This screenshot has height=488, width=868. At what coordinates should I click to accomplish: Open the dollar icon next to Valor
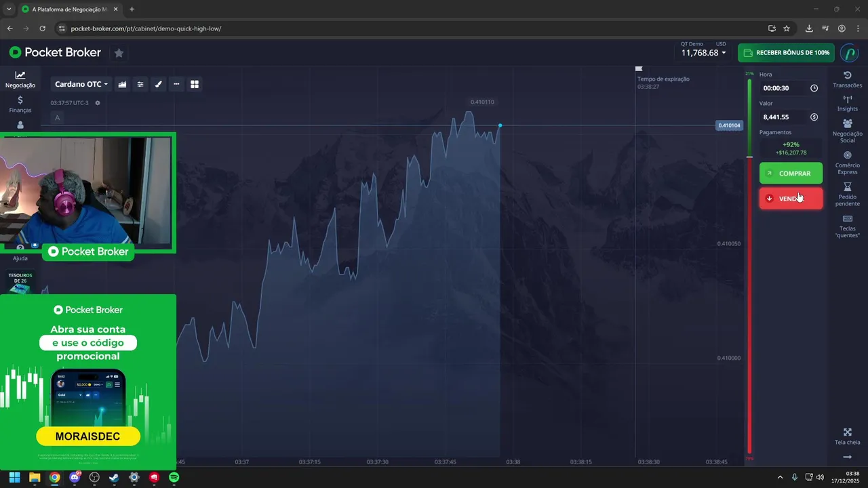814,117
